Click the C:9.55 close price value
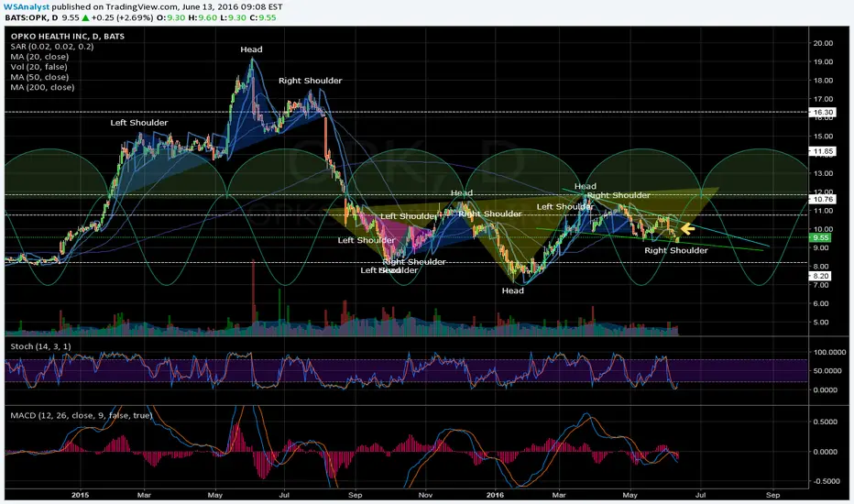 [263, 17]
